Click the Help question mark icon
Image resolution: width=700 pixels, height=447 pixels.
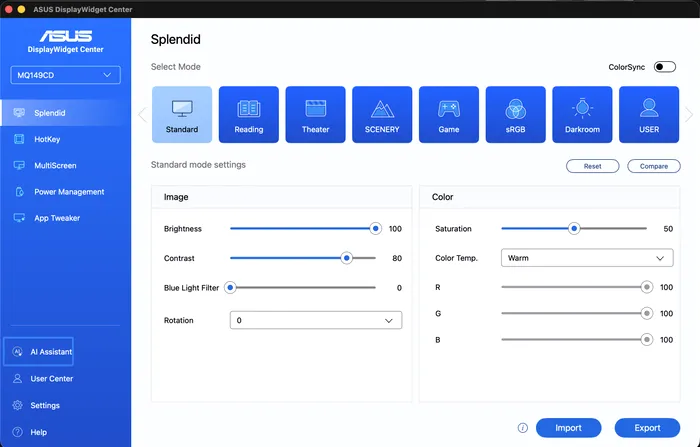point(17,432)
